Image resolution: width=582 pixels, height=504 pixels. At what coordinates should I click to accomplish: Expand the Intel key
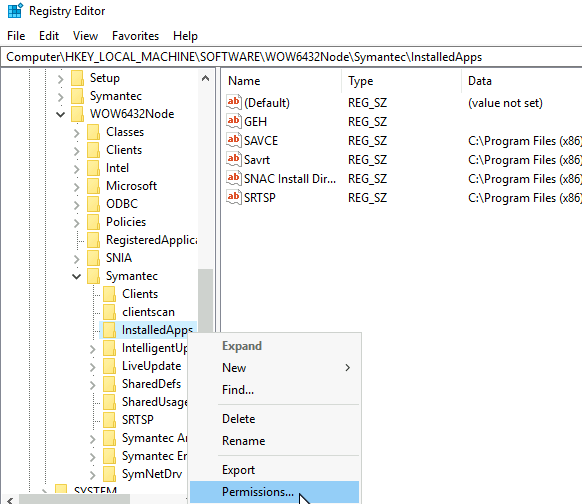[76, 169]
